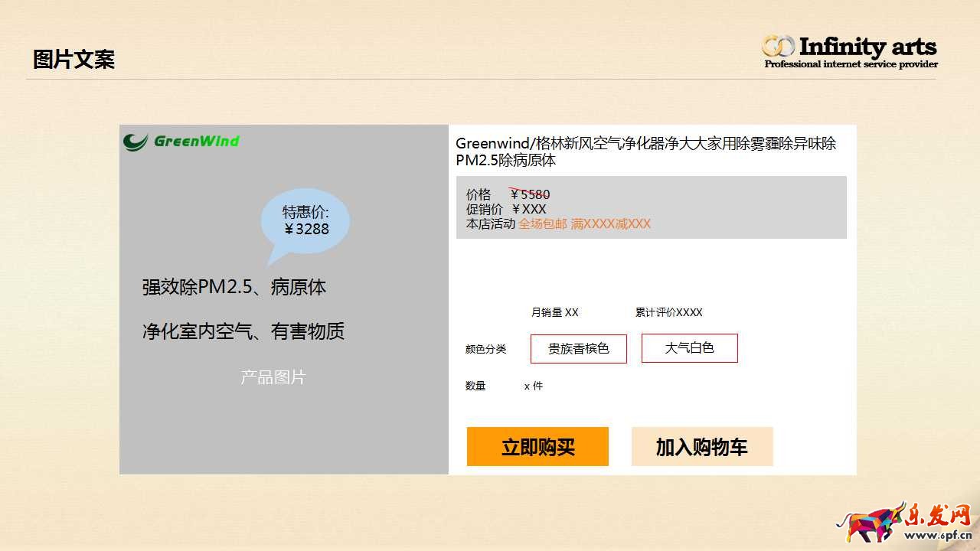
Task: Click the 乐发网 red calligraphy logo
Action: pyautogui.click(x=939, y=515)
